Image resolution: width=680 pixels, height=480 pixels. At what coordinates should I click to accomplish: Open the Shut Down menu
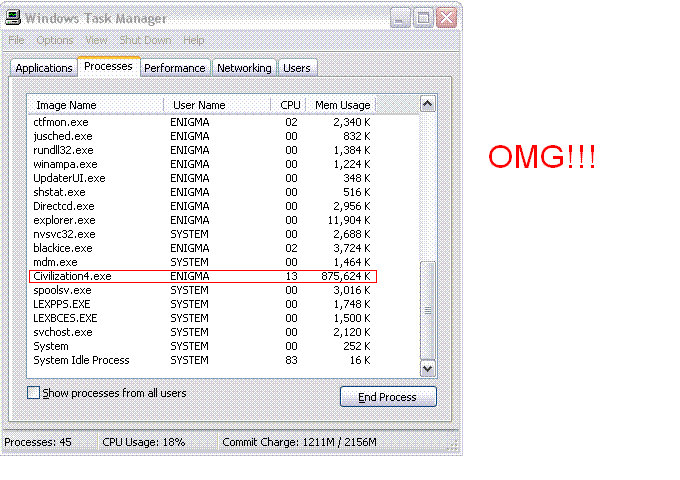pos(145,40)
